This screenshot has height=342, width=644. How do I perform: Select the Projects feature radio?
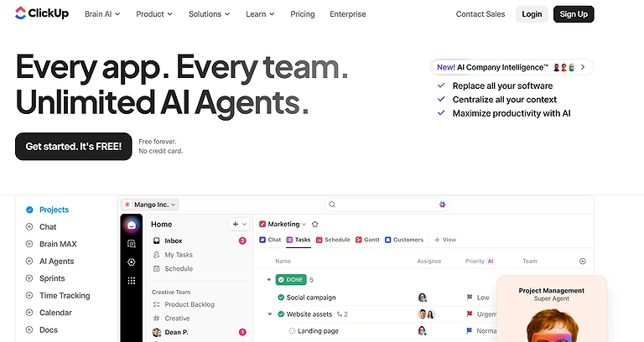pos(29,210)
